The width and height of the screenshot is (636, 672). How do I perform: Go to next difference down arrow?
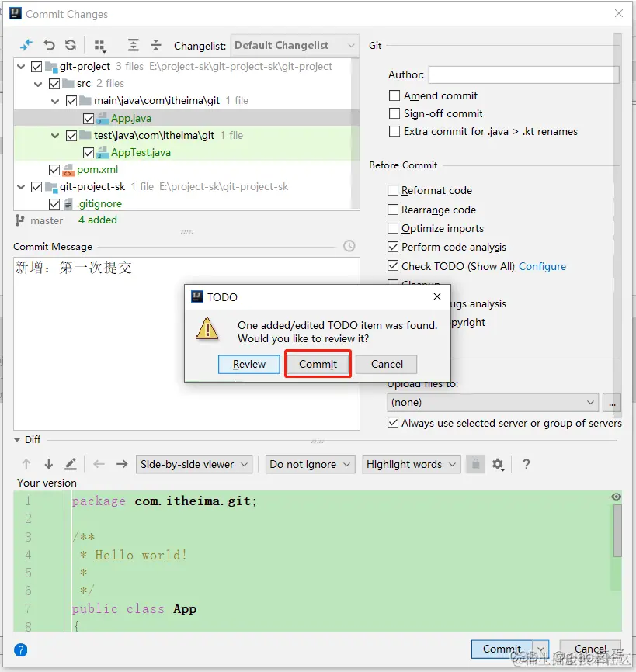tap(48, 464)
